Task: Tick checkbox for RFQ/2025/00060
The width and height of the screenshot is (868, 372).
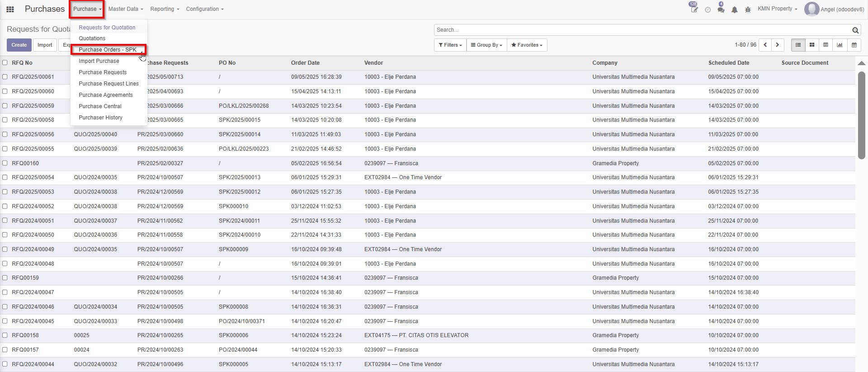Action: [x=5, y=91]
